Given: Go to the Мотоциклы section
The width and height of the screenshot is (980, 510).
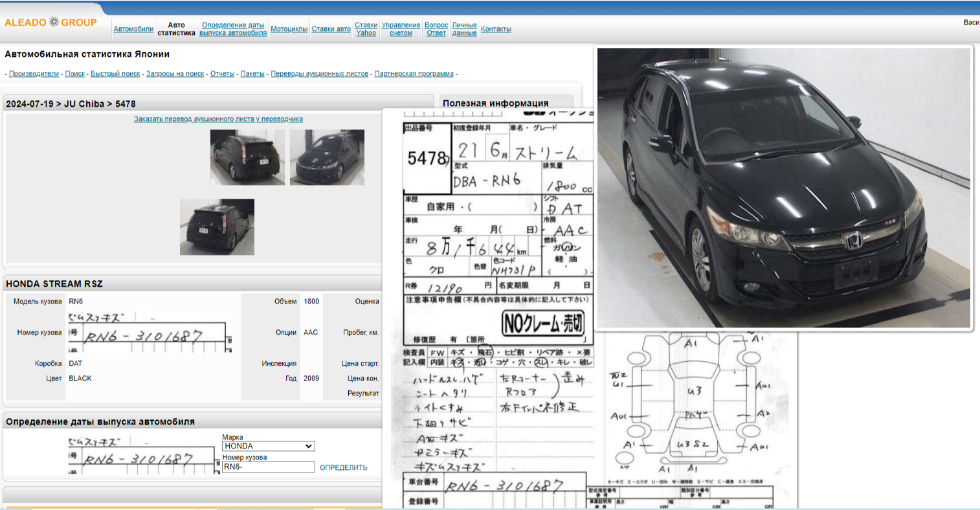Looking at the screenshot, I should coord(289,29).
